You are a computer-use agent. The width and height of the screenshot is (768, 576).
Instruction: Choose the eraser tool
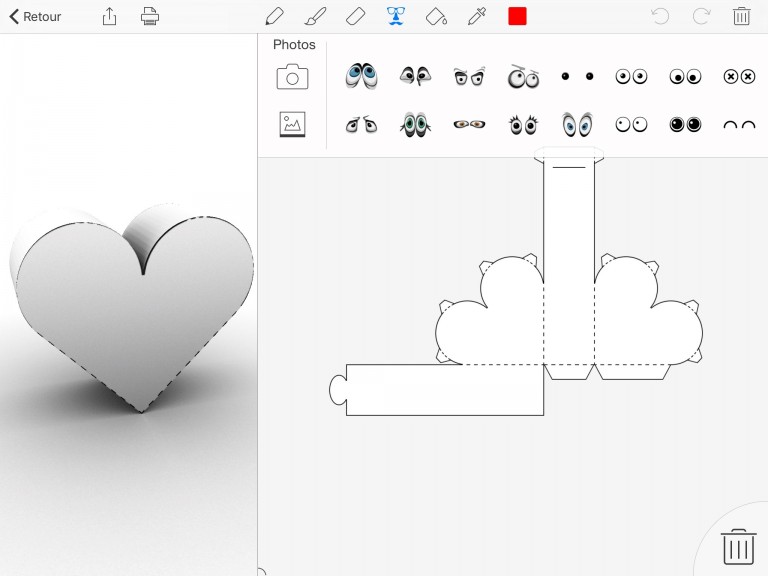pyautogui.click(x=355, y=16)
